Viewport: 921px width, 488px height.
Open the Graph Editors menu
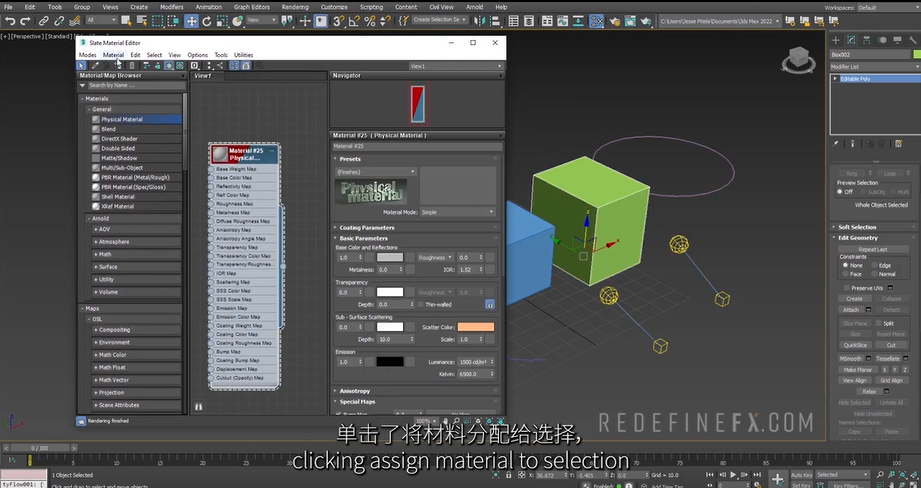tap(251, 7)
